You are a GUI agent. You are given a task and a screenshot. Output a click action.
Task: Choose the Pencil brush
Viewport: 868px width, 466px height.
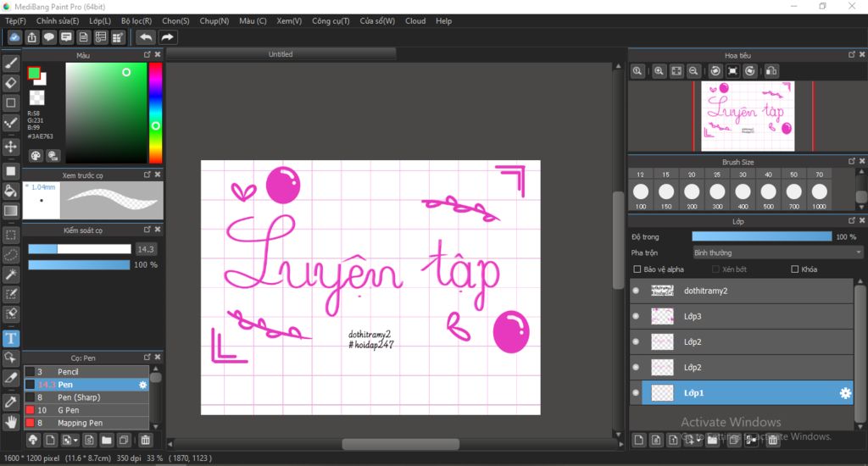(x=86, y=371)
